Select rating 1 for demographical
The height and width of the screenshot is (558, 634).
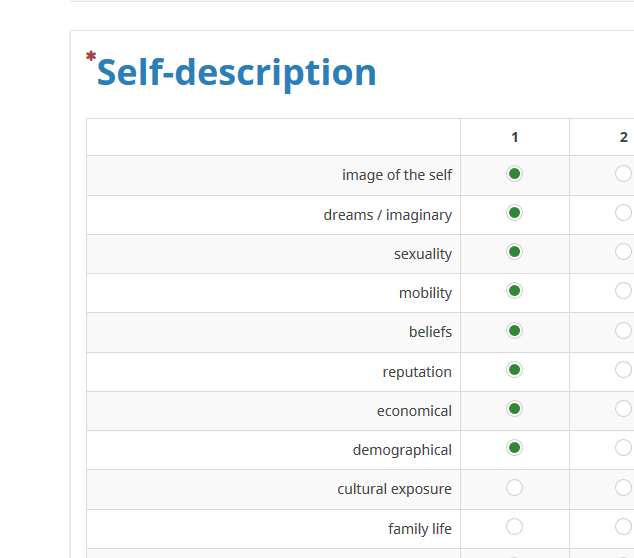coord(515,448)
